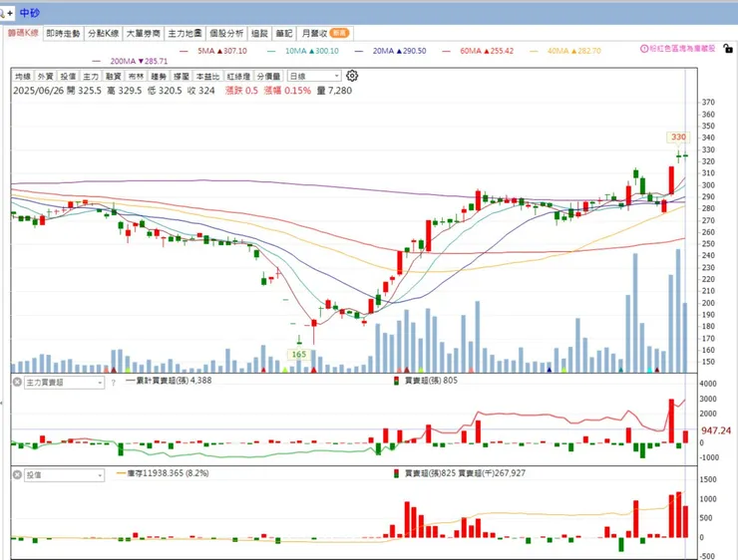Toggle the 布林 bands button
The width and height of the screenshot is (738, 560).
pyautogui.click(x=136, y=76)
